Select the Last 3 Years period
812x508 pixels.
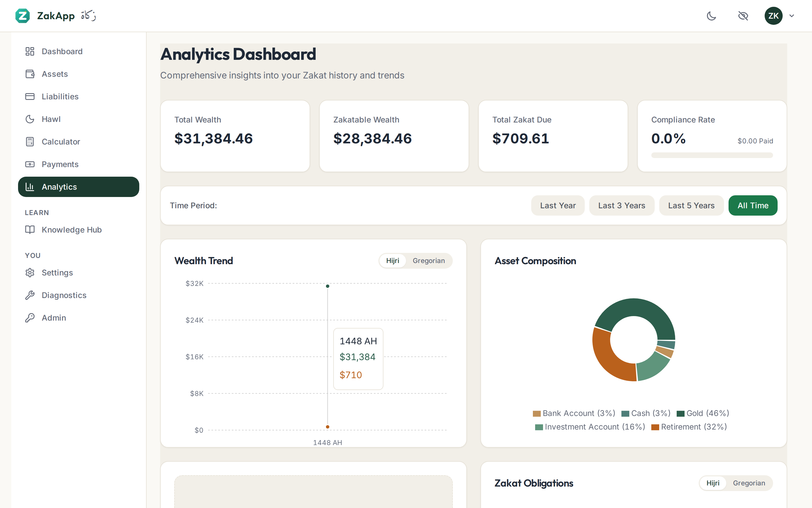point(621,205)
